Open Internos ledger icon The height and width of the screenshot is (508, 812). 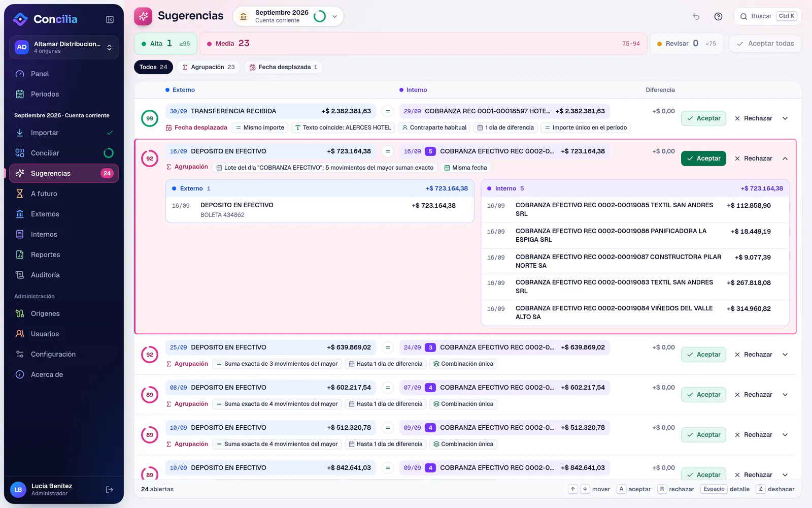coord(20,234)
